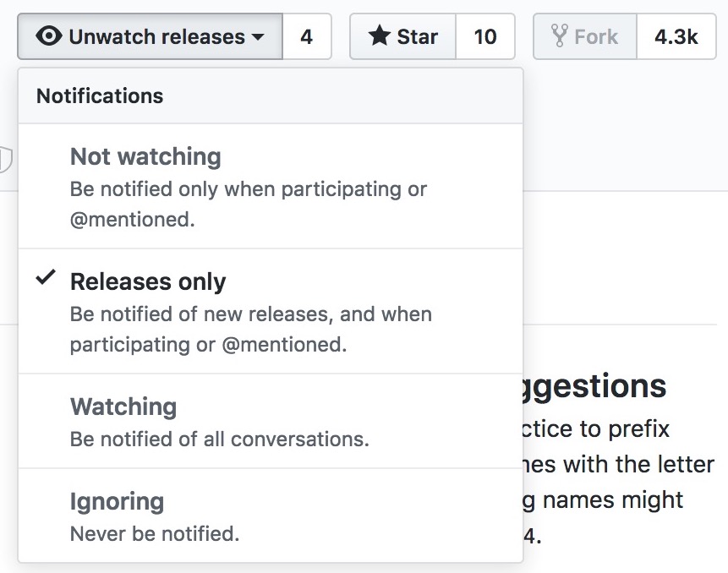Choose the Ignoring notification option
Screen dimensions: 728x573
(x=271, y=516)
